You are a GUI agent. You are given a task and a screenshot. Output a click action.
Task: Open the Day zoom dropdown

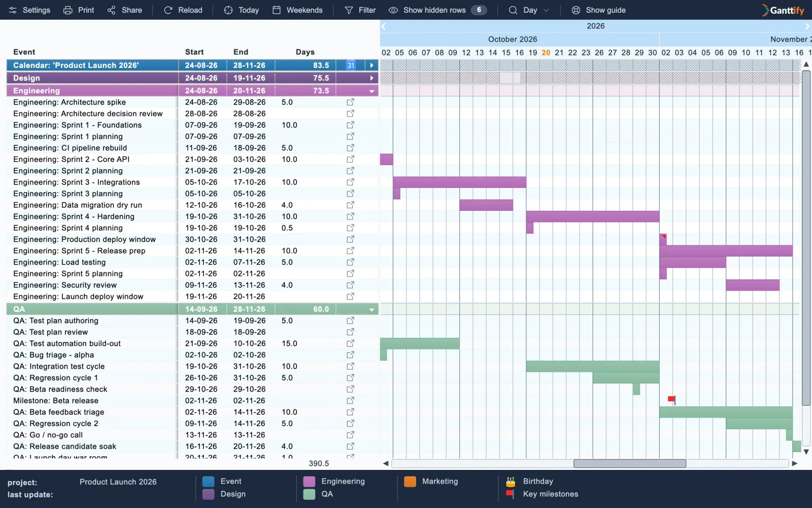tap(529, 10)
